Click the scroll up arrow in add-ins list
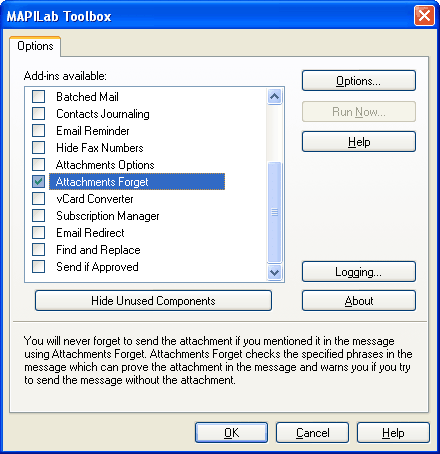Screen dimensions: 440x454 coord(275,97)
